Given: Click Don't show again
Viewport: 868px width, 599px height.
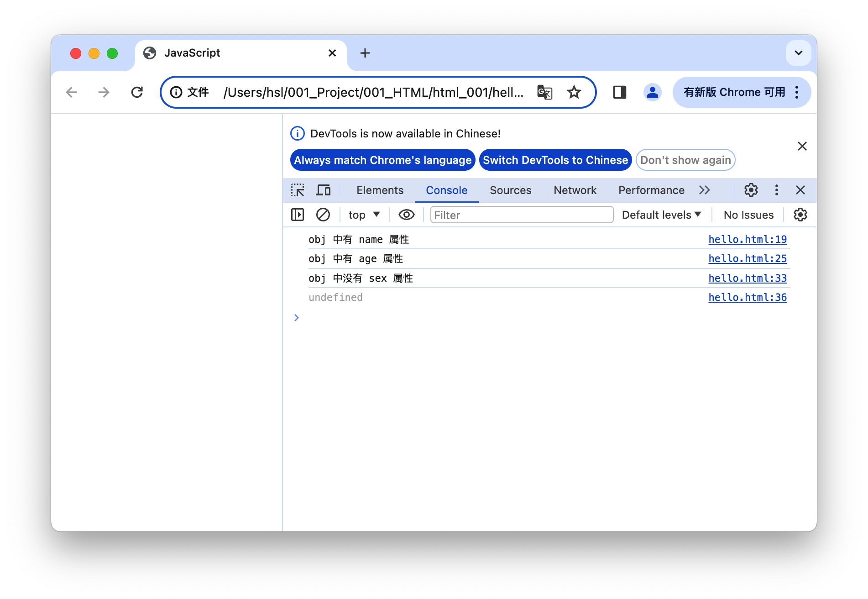Looking at the screenshot, I should 685,160.
